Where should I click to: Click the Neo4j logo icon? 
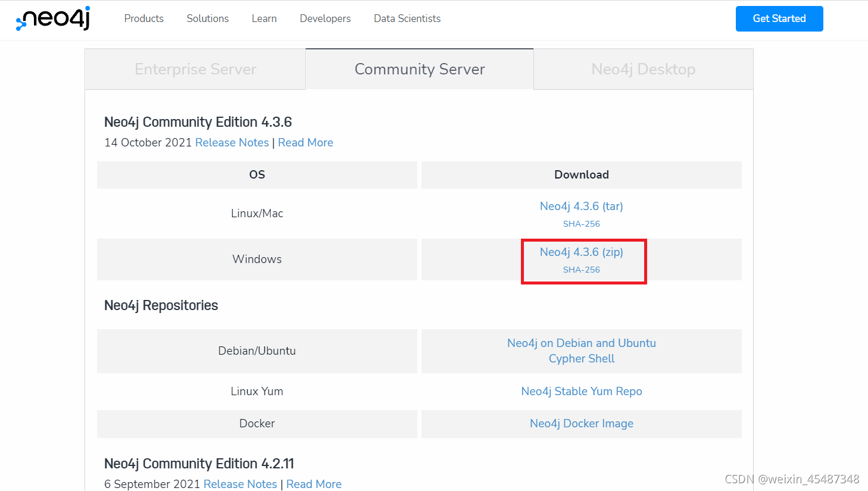click(53, 18)
